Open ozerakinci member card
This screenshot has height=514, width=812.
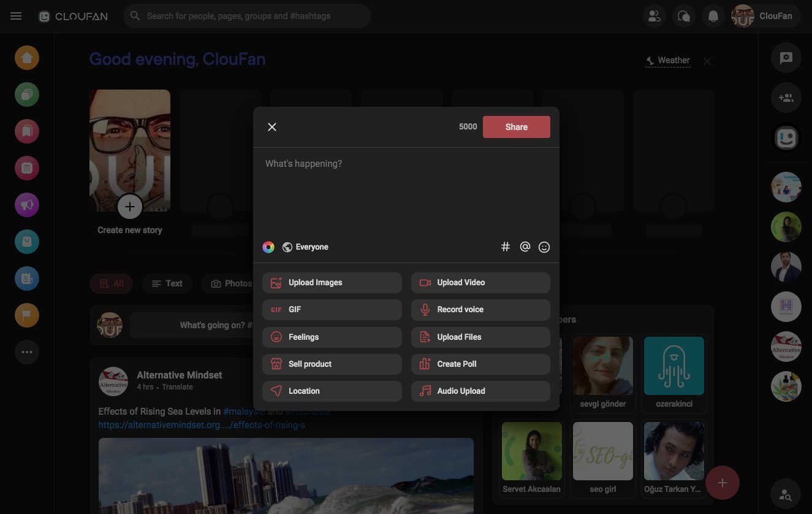coord(674,374)
